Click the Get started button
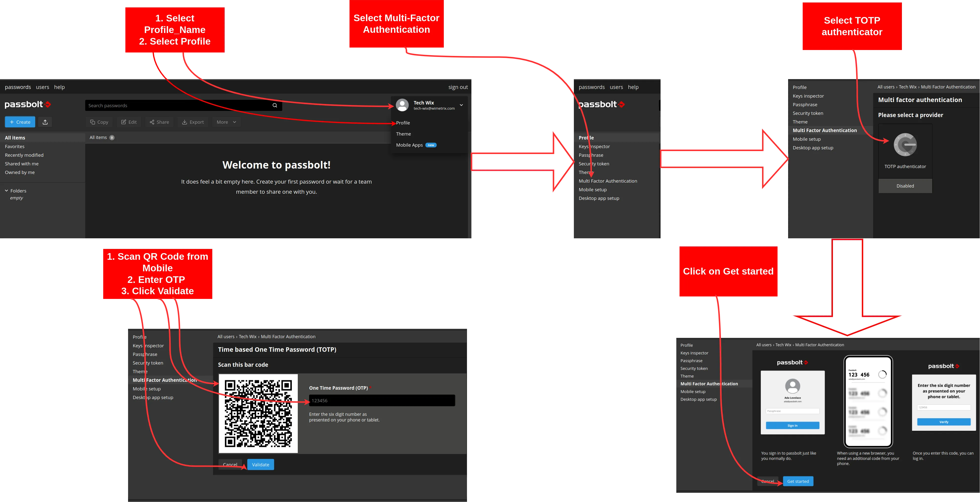This screenshot has width=980, height=502. pyautogui.click(x=798, y=481)
